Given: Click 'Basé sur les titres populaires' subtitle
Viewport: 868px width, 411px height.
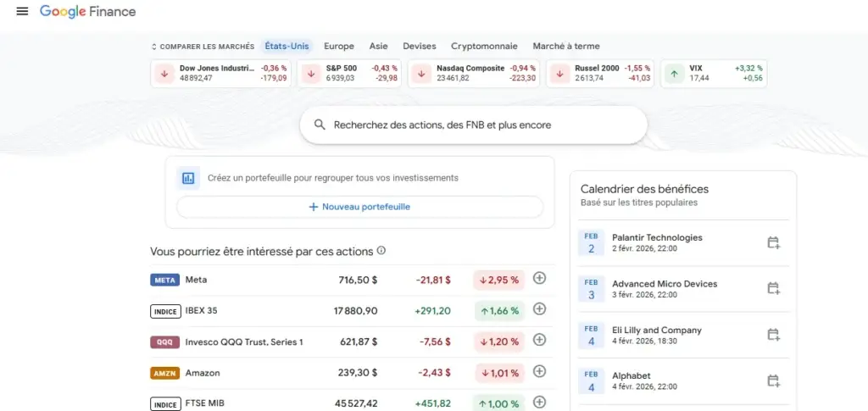Looking at the screenshot, I should coord(639,203).
